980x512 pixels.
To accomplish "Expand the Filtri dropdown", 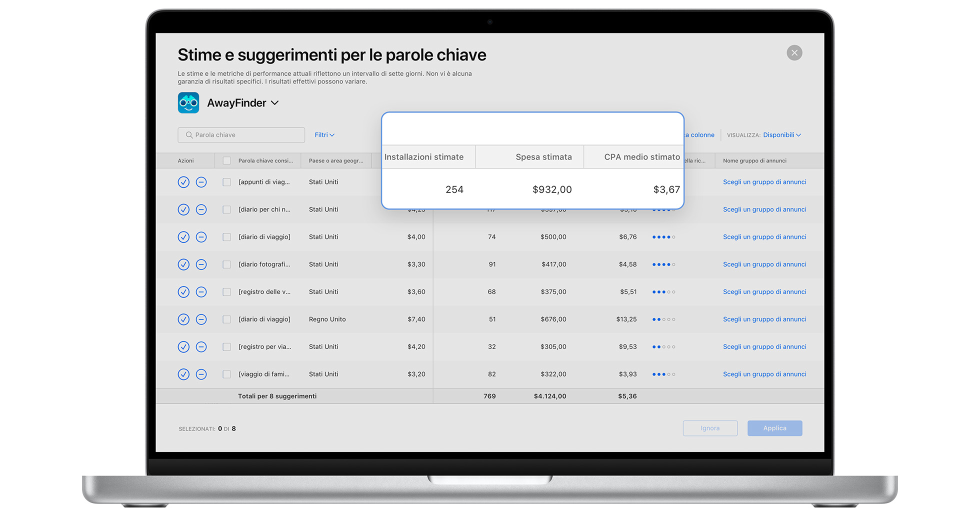I will click(x=324, y=135).
